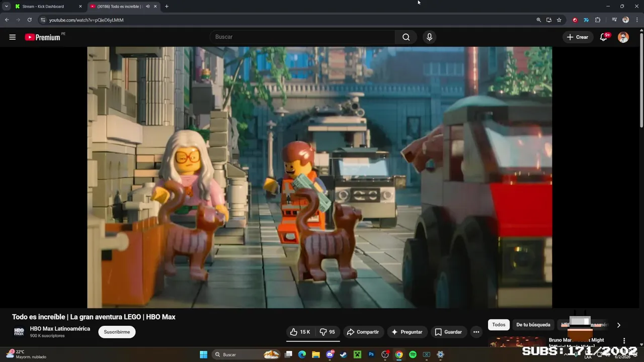Select the Todos filter chip
644x362 pixels.
tap(499, 325)
